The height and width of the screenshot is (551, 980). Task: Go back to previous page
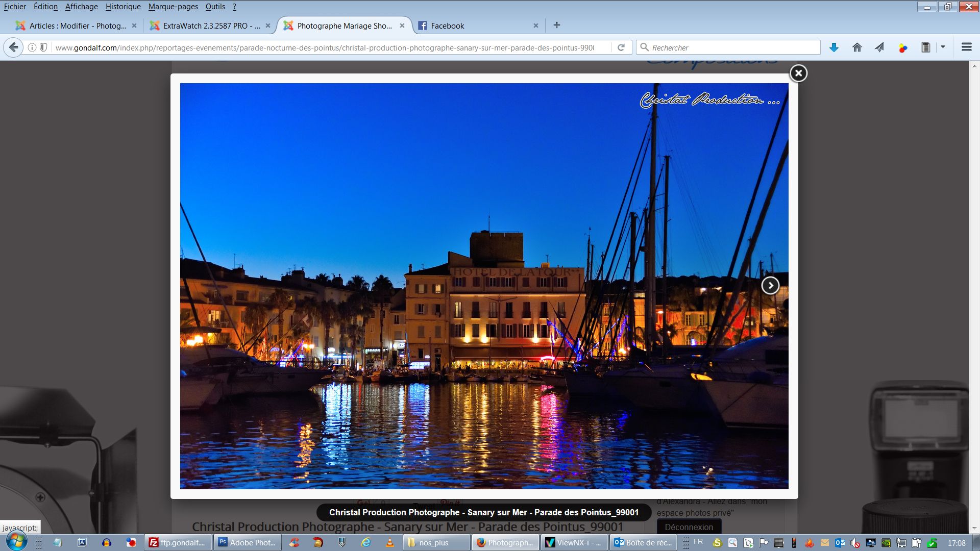click(14, 47)
